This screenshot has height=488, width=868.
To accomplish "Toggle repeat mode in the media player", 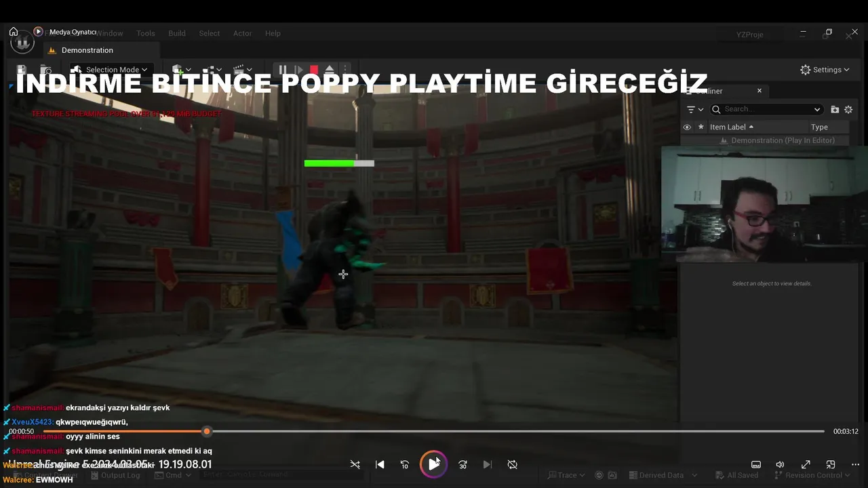I will (513, 464).
